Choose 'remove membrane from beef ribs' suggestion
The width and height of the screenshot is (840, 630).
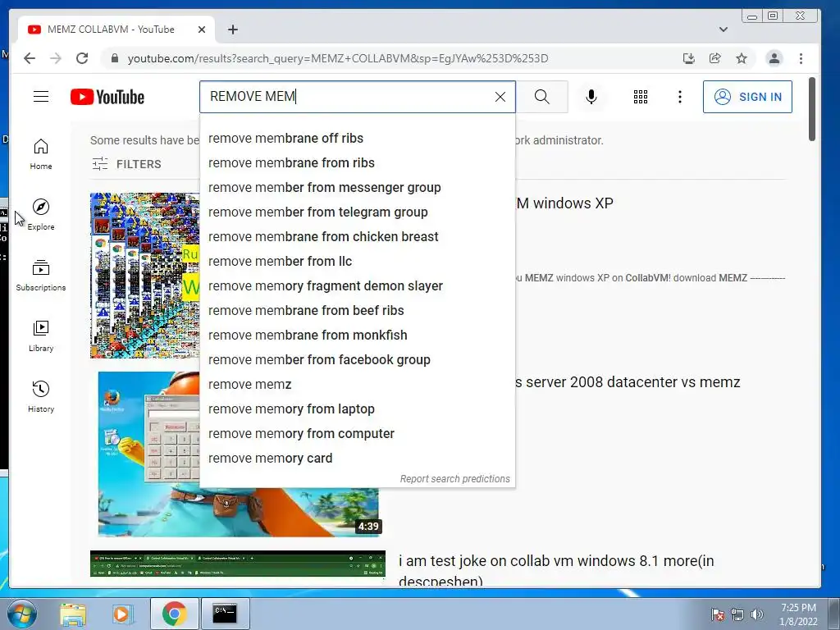point(358,311)
